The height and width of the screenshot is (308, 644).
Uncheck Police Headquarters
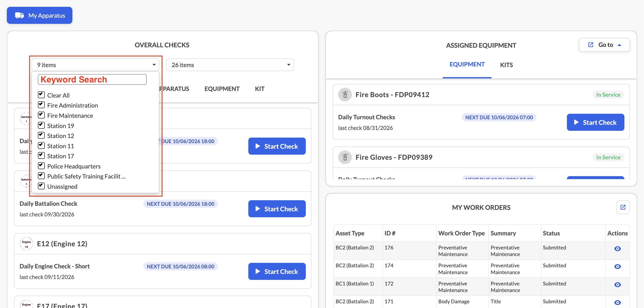[41, 166]
